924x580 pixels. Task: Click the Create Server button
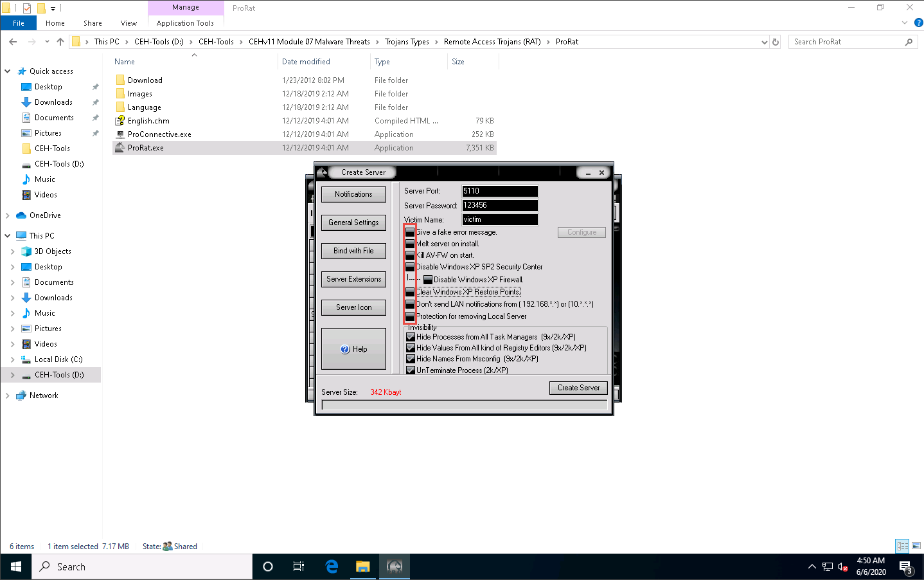coord(578,388)
